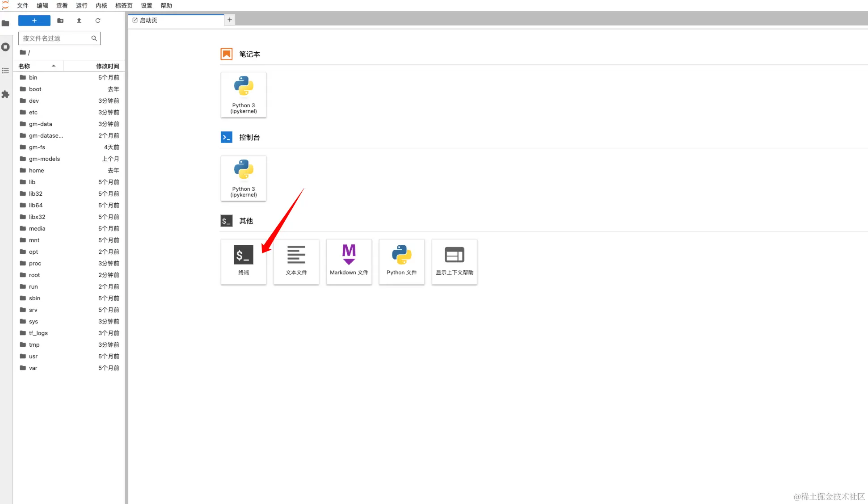Open the Terminal (终端) launcher card
The width and height of the screenshot is (868, 504).
tap(244, 261)
